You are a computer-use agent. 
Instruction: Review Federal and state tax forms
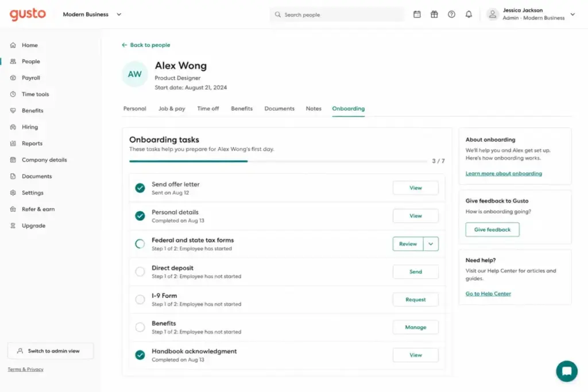408,244
